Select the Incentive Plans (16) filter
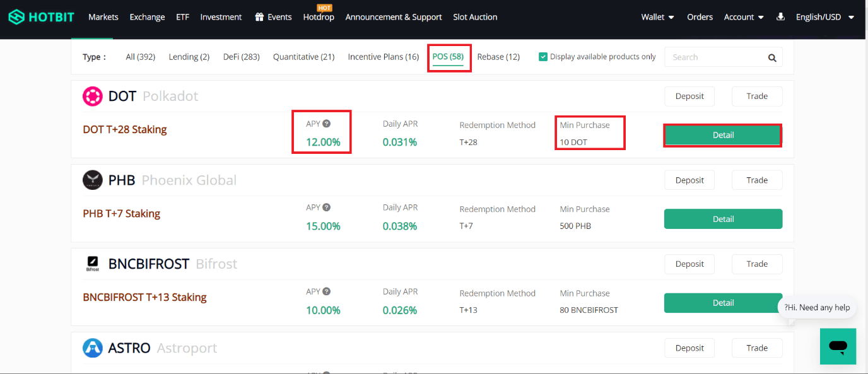This screenshot has height=374, width=868. click(x=384, y=57)
